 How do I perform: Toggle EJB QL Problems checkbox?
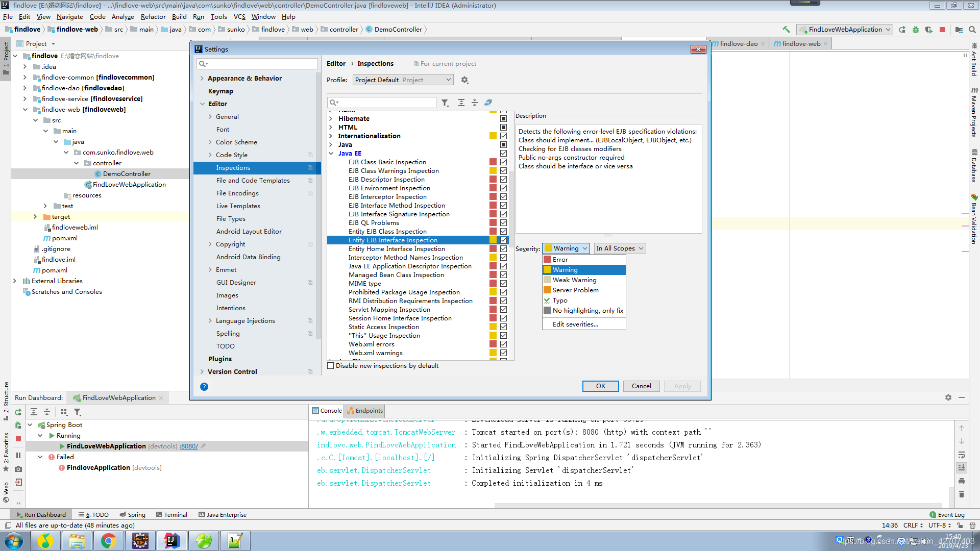tap(503, 223)
